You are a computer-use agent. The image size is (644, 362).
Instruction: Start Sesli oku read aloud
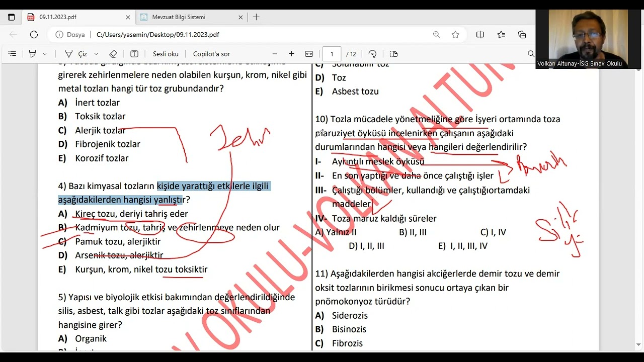coord(166,54)
